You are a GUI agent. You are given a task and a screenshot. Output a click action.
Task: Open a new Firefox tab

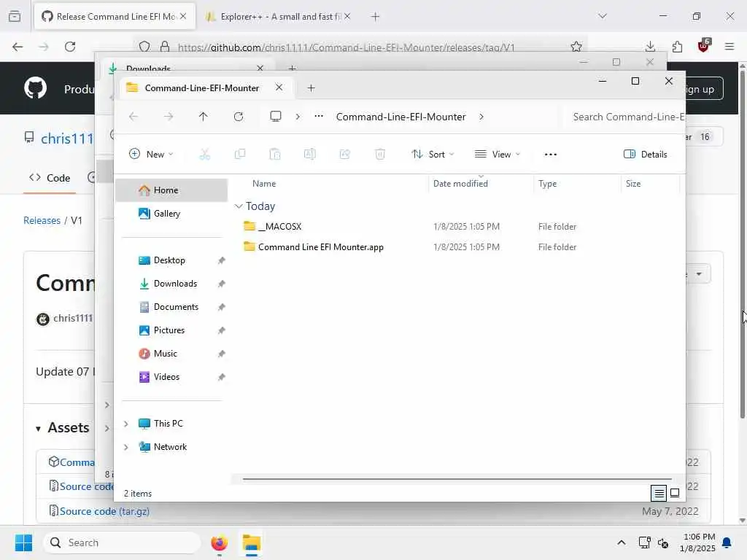click(376, 17)
